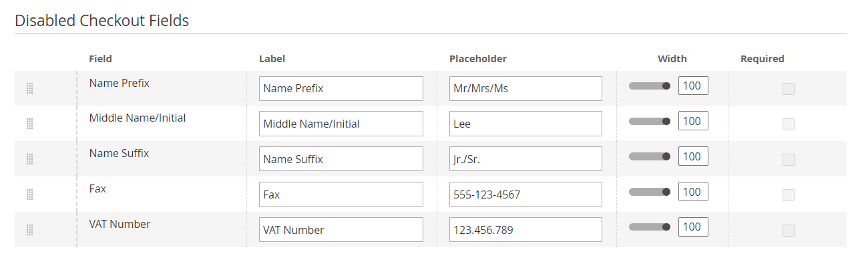This screenshot has height=262, width=868.
Task: Toggle the Required checkbox for Name Prefix
Action: (x=789, y=89)
